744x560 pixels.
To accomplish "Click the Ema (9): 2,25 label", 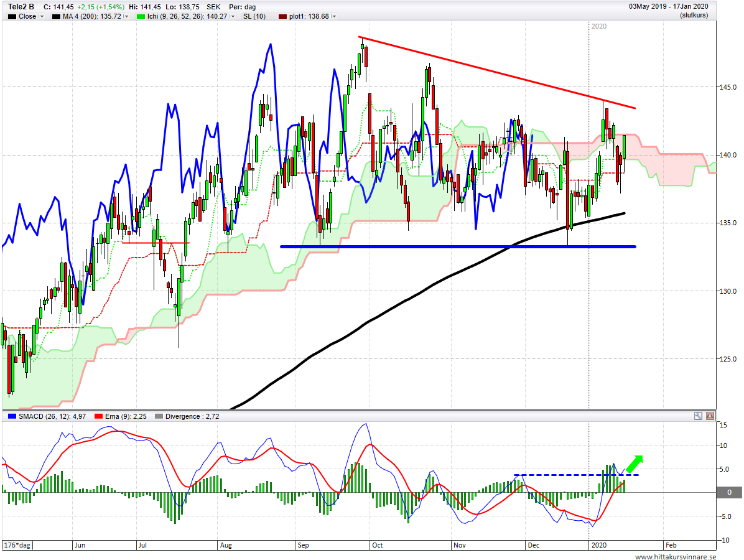I will 126,416.
